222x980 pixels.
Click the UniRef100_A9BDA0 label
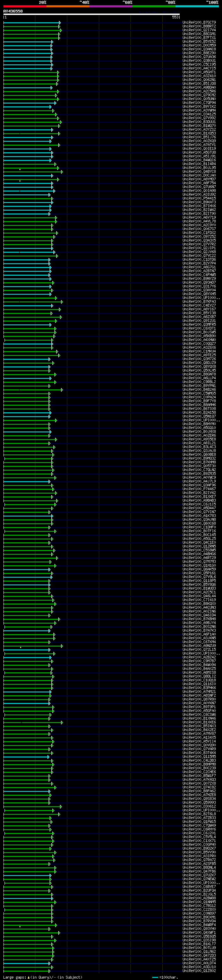click(x=199, y=88)
